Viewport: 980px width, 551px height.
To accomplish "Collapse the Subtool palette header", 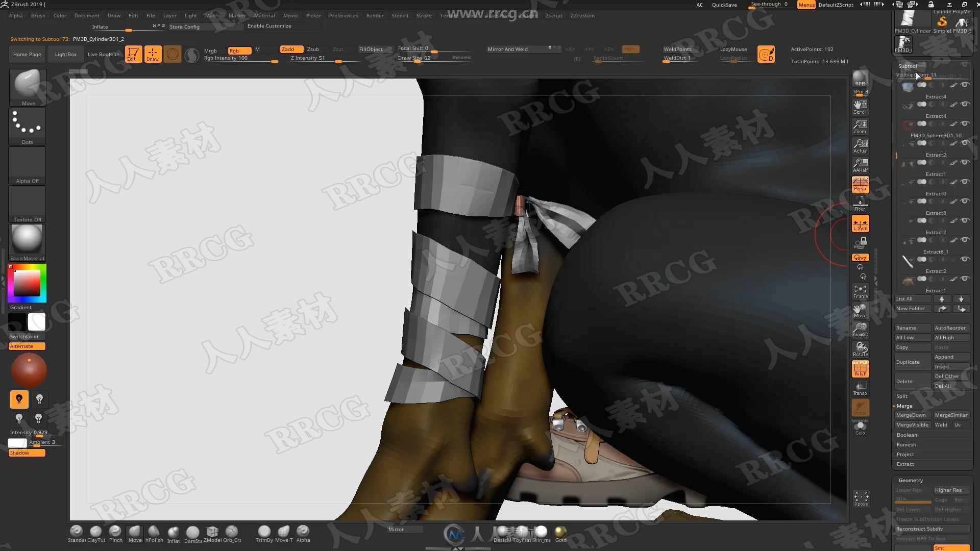I will tap(908, 66).
